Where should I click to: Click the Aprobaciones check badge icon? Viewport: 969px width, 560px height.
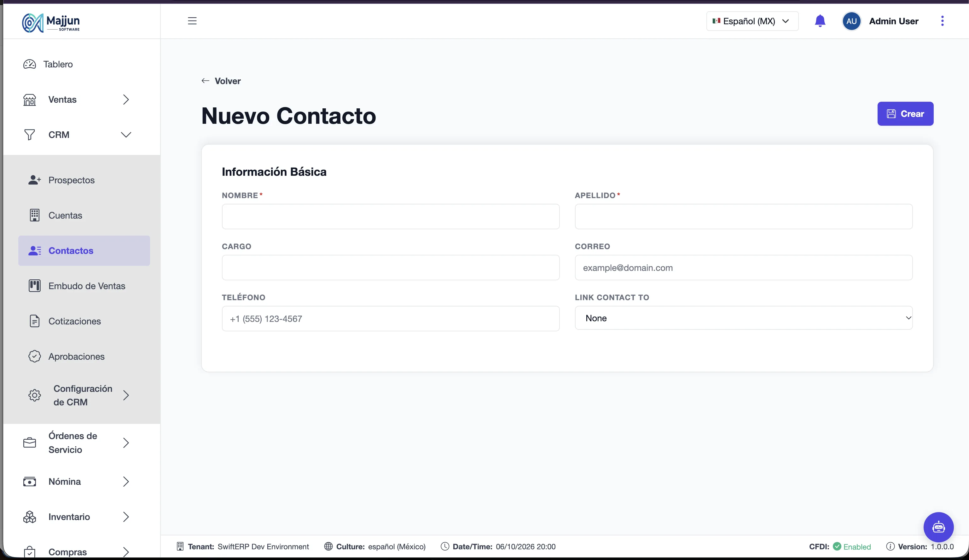point(35,357)
